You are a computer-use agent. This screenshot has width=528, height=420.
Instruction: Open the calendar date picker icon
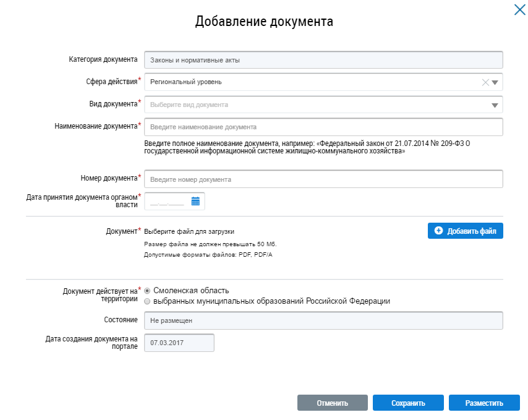[195, 201]
